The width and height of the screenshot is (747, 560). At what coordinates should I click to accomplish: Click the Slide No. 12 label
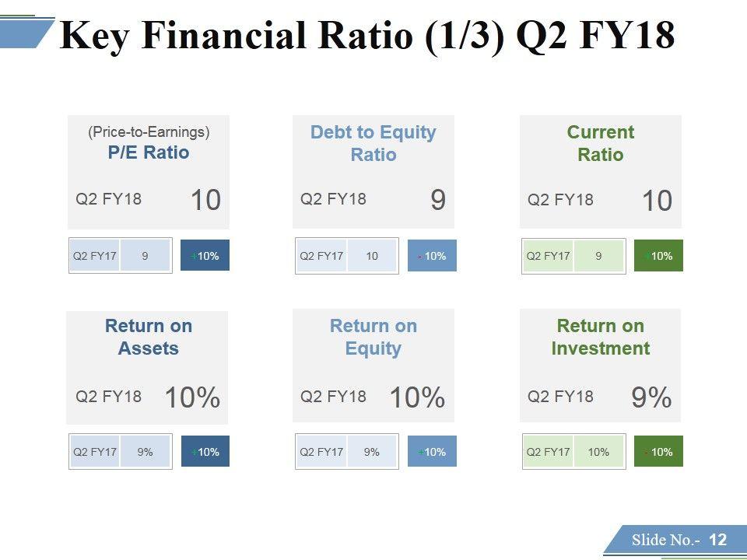click(x=679, y=540)
